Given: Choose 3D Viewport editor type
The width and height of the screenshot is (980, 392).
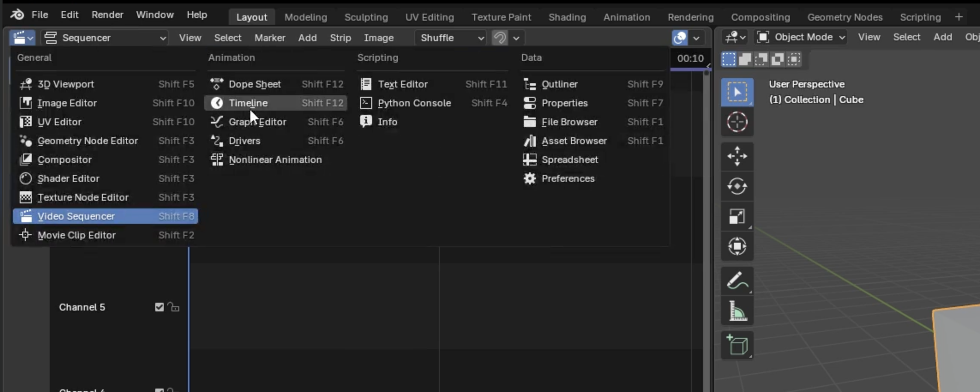Looking at the screenshot, I should 106,84.
